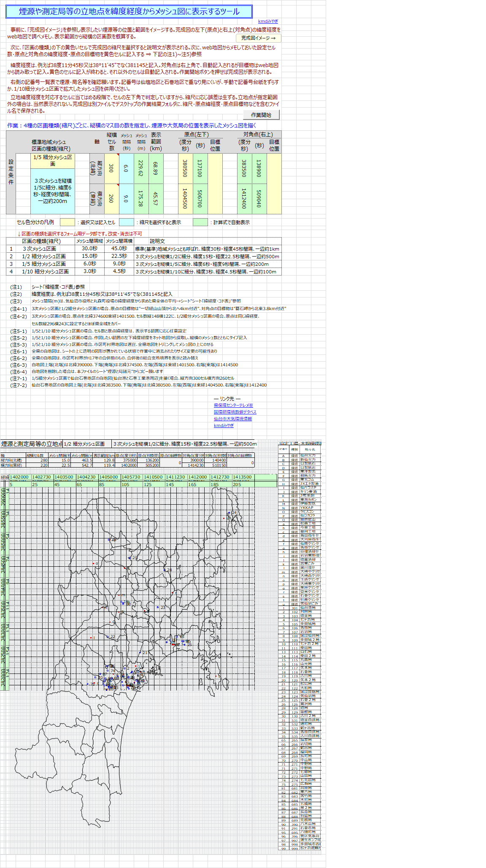Select the green cell showing 229.62
Viewport: 486px width, 868px height.
[141, 168]
